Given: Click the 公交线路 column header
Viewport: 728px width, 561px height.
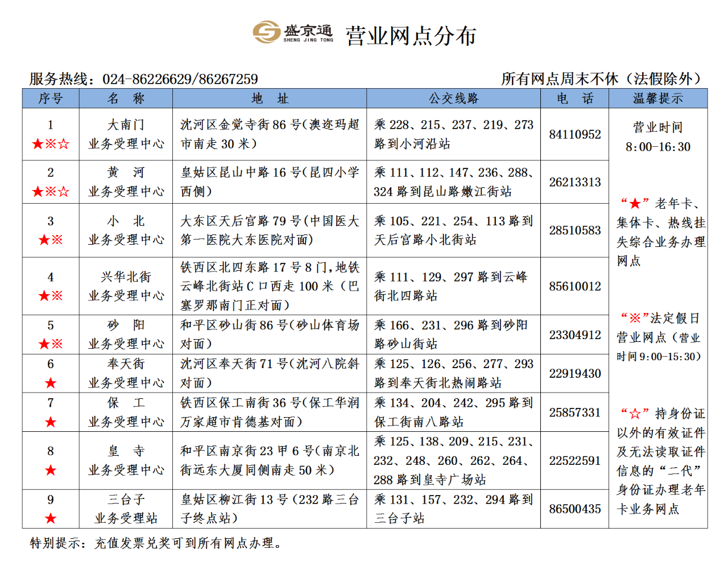Looking at the screenshot, I should coord(453,98).
